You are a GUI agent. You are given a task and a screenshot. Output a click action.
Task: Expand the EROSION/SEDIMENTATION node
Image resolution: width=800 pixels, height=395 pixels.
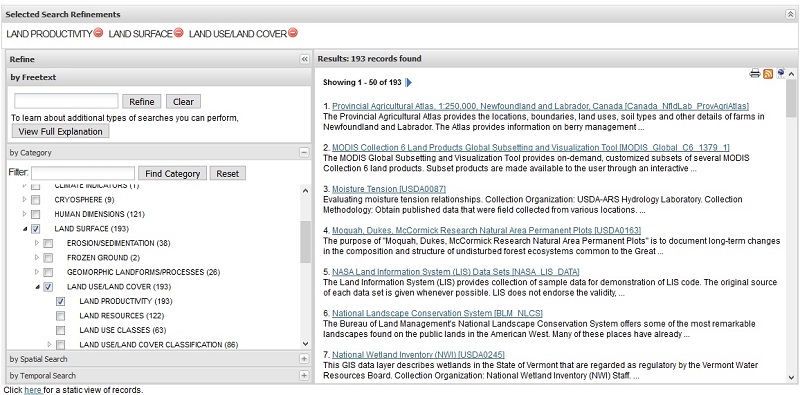(37, 243)
